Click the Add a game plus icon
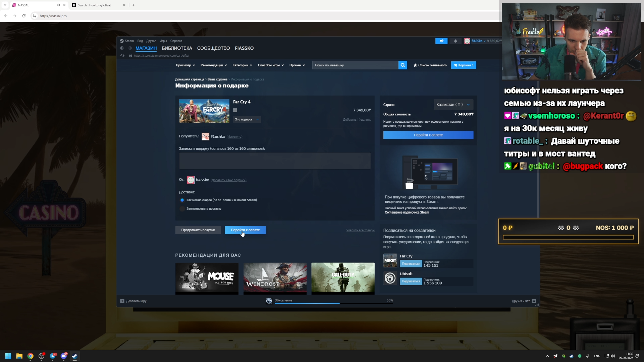The image size is (644, 362). [x=122, y=301]
